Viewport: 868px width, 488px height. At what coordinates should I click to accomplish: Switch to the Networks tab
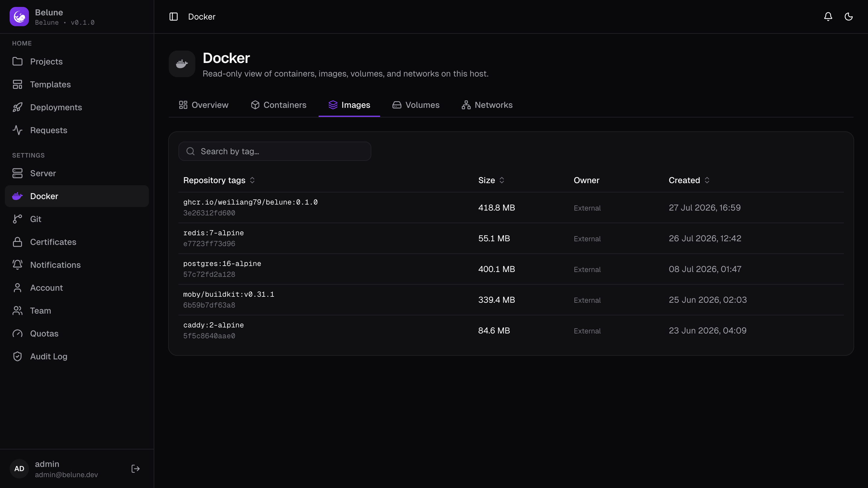pyautogui.click(x=487, y=105)
